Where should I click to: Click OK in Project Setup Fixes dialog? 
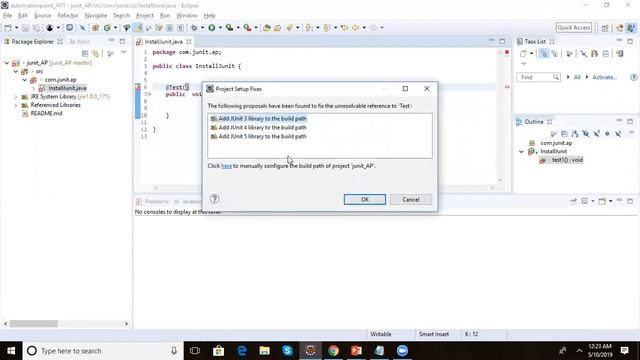[x=365, y=200]
